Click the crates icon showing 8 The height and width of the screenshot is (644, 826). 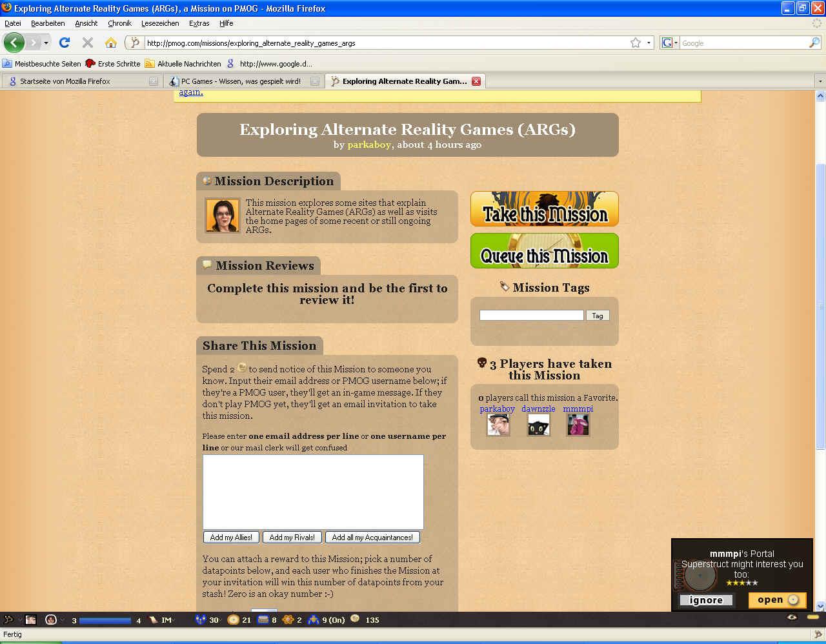click(x=263, y=619)
